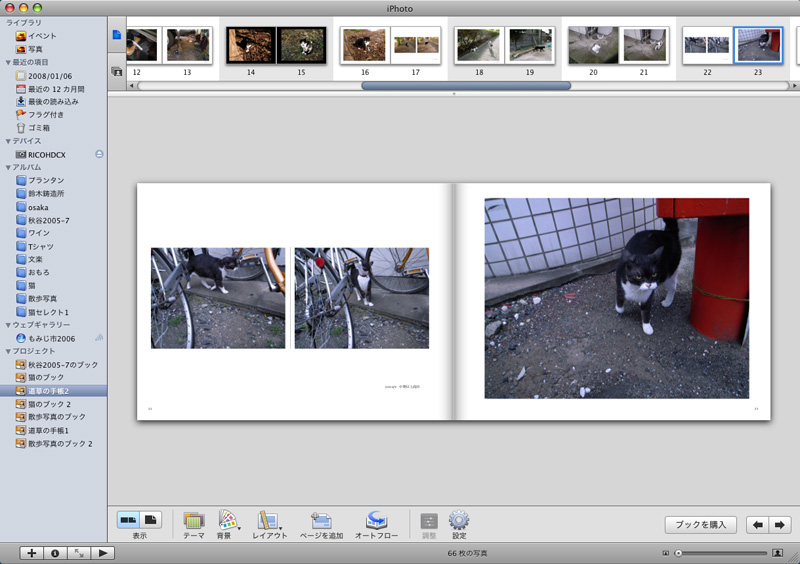Start slideshow with the play button

click(103, 553)
